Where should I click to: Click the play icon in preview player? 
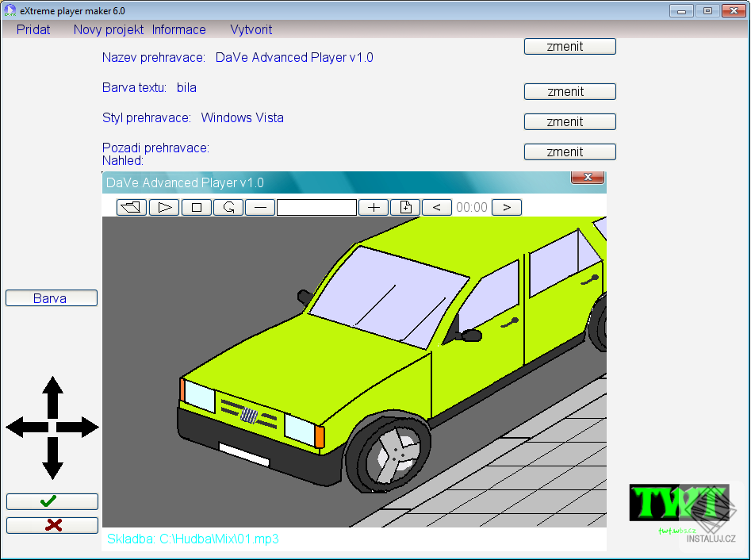tap(164, 208)
